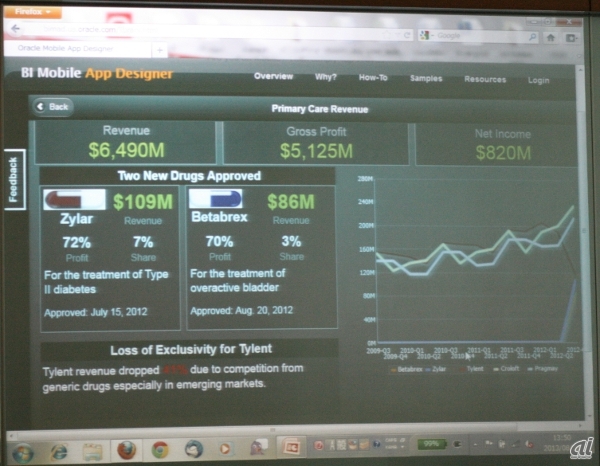Image resolution: width=600 pixels, height=466 pixels.
Task: Open the media player taskbar icon
Action: [x=225, y=448]
